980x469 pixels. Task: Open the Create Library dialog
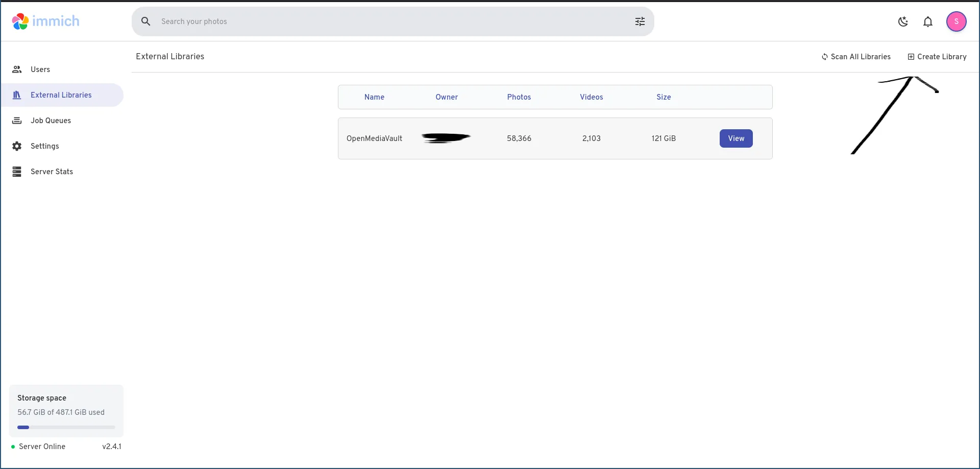(937, 57)
